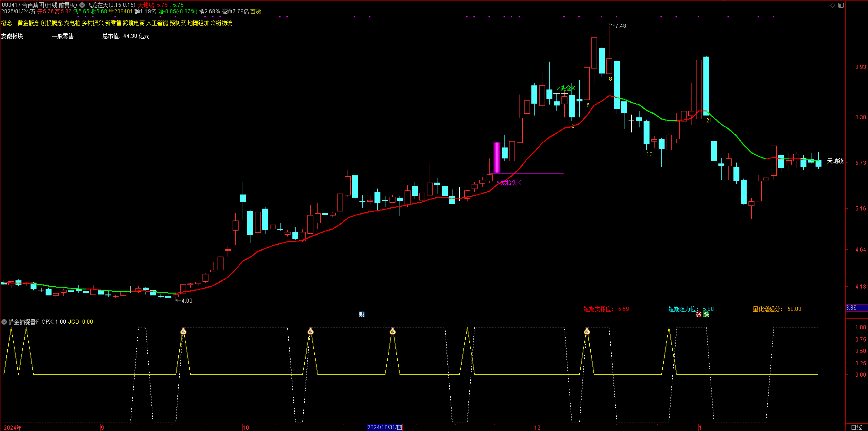Click the 2024年 year label on time axis
Image resolution: width=868 pixels, height=431 pixels.
click(x=12, y=428)
